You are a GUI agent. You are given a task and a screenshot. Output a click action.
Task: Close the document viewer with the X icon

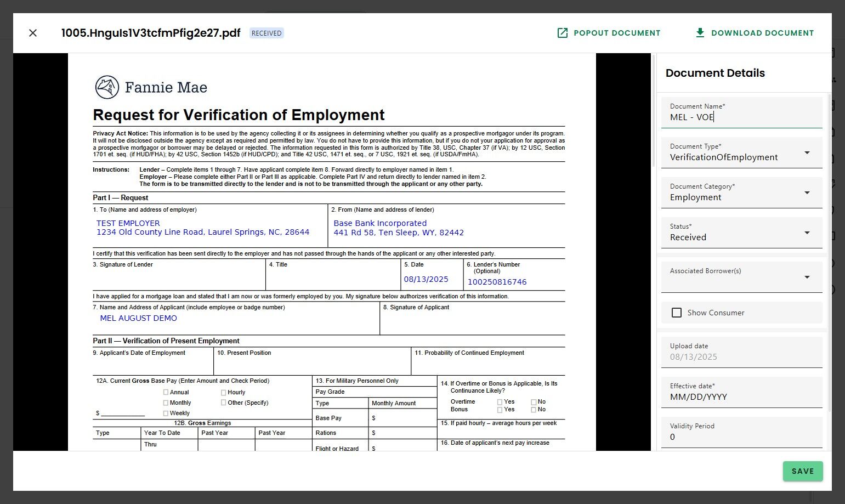pos(33,33)
